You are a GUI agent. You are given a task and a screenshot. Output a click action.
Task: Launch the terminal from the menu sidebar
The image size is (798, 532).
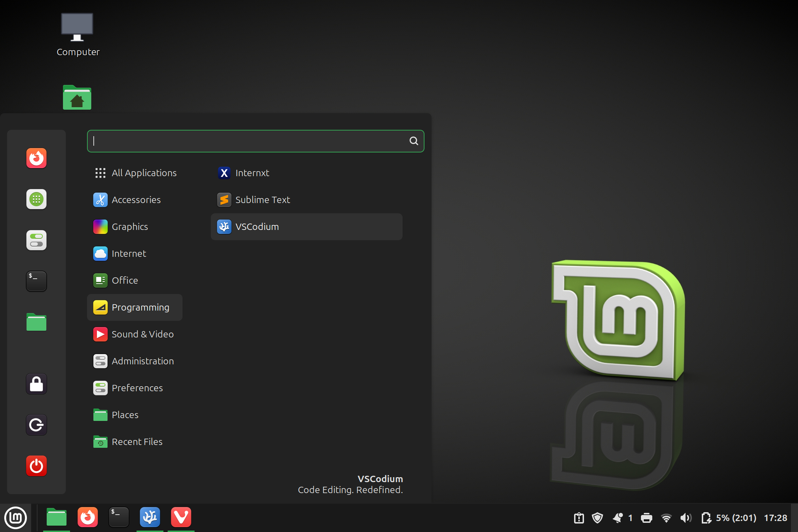coord(36,281)
